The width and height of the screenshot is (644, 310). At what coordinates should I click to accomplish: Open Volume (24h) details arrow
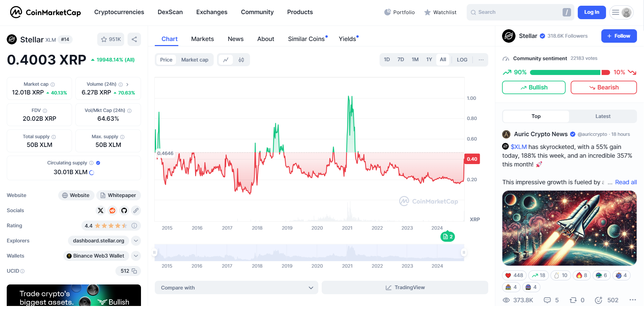(128, 84)
